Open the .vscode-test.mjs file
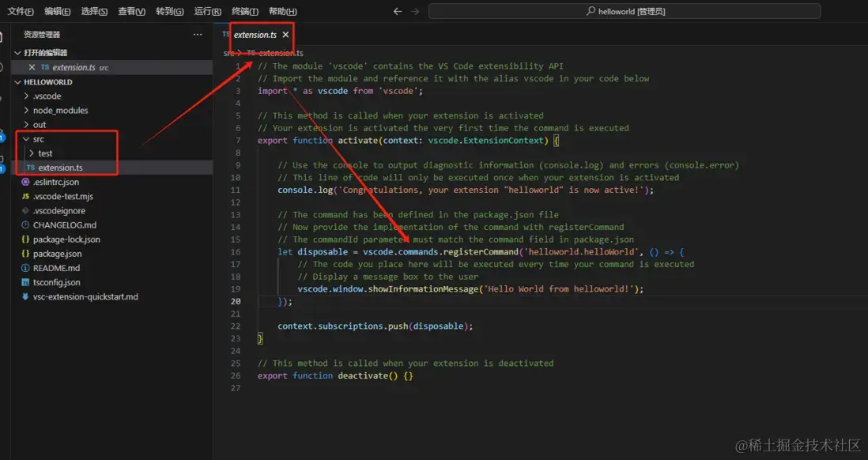The width and height of the screenshot is (868, 460). 111,197
